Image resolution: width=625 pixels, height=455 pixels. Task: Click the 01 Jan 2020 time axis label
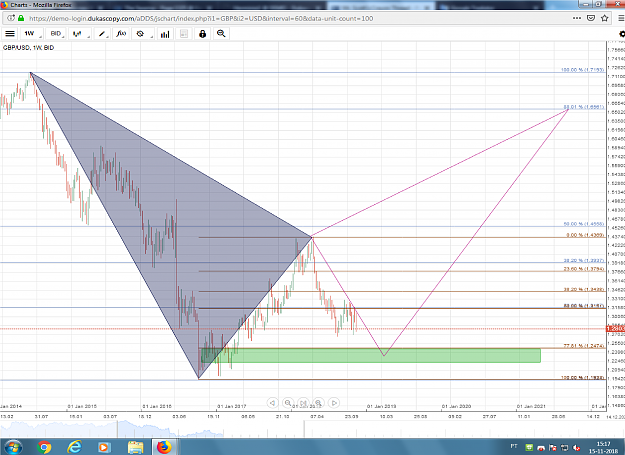[456, 406]
